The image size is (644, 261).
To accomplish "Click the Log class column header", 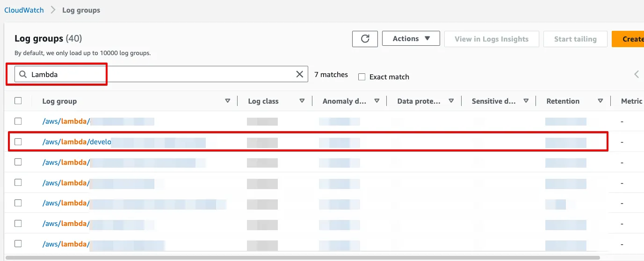I will pyautogui.click(x=263, y=101).
